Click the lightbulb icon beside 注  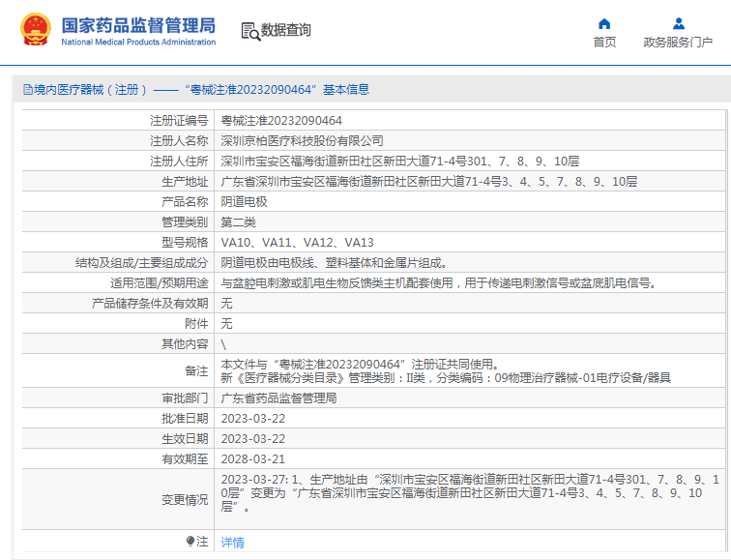(x=190, y=541)
